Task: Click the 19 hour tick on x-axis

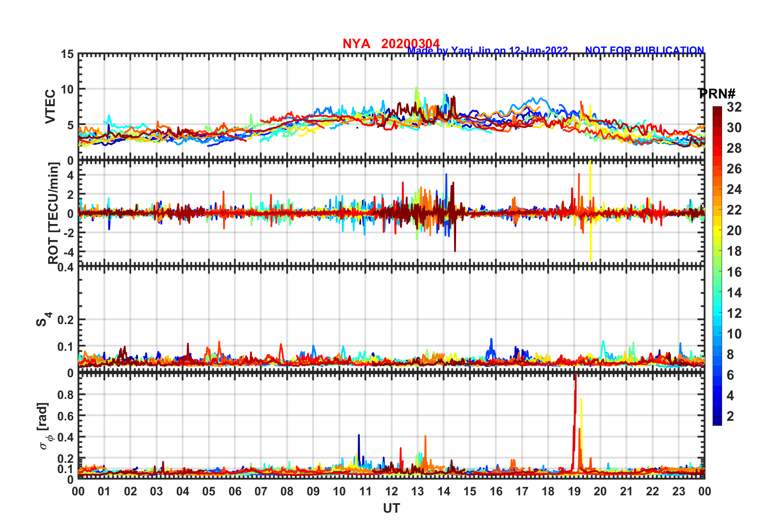Action: point(574,491)
